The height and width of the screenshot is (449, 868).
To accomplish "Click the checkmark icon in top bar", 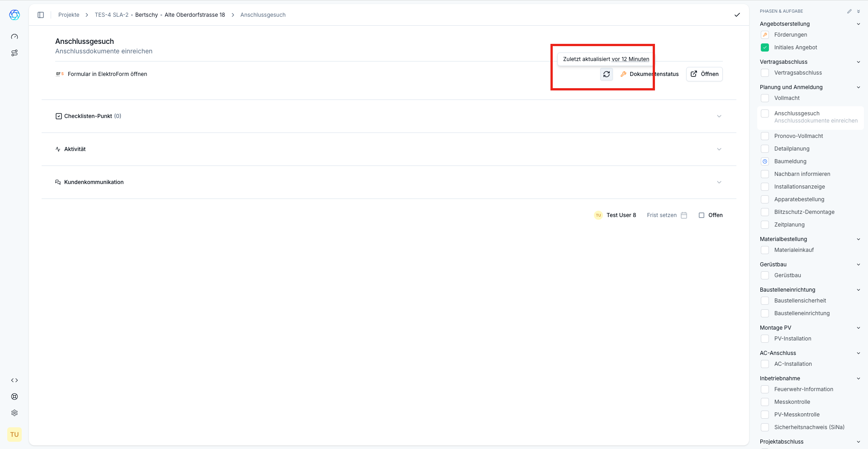I will 737,15.
